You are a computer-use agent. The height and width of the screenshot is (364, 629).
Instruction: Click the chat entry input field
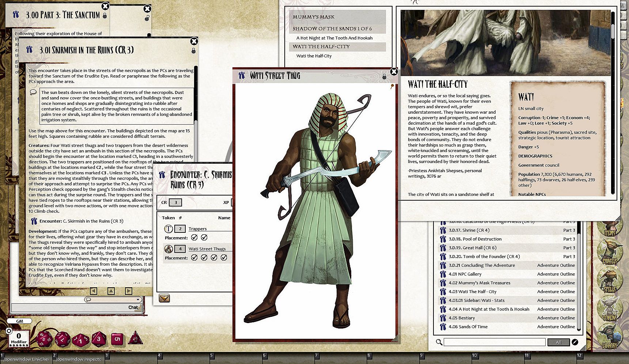click(x=76, y=307)
